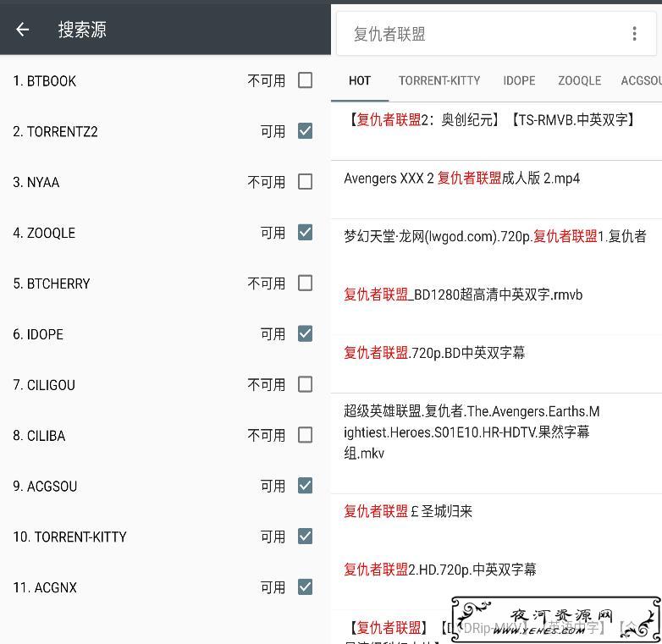This screenshot has height=644, width=662.
Task: Enable the CILIGOU source checkbox
Action: coord(305,384)
